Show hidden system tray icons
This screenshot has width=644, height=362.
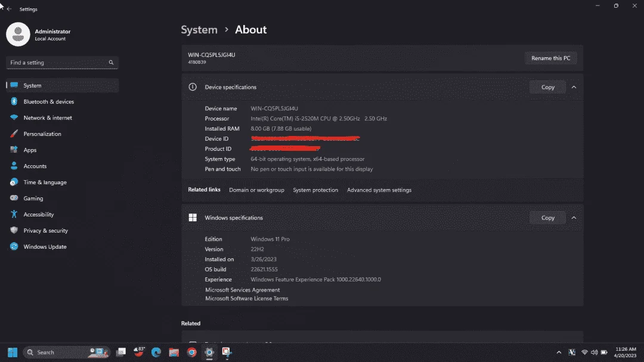click(559, 352)
